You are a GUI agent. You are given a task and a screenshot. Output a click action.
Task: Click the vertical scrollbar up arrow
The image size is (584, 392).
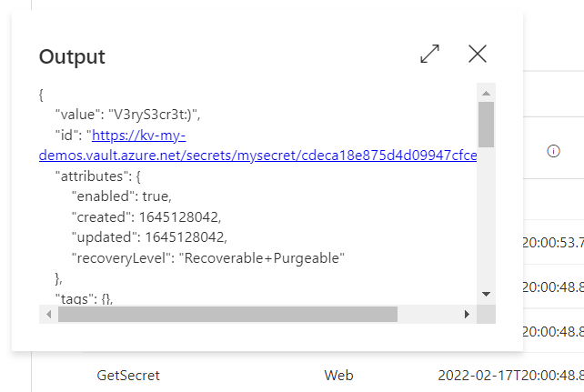pos(486,93)
